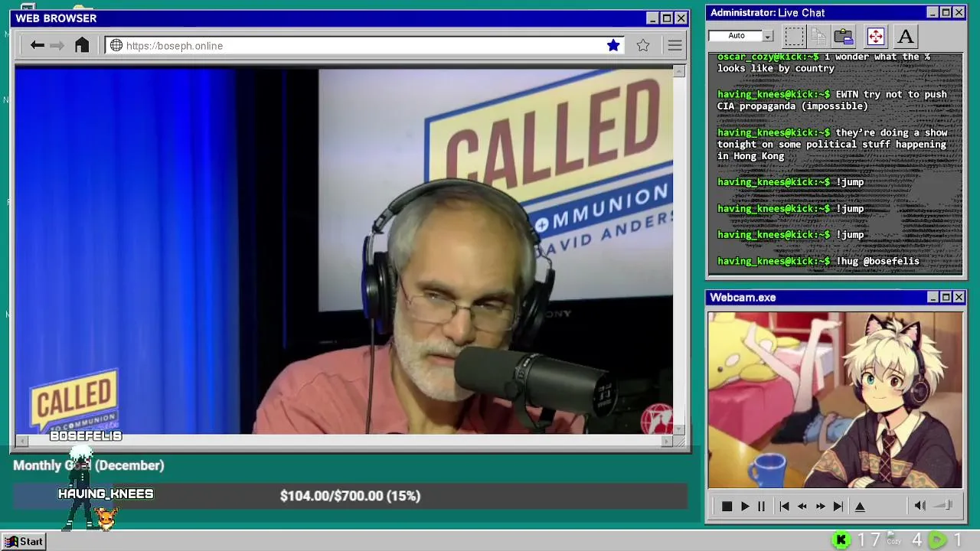Click the webcam anime avatar video
The height and width of the screenshot is (551, 980).
(x=835, y=399)
